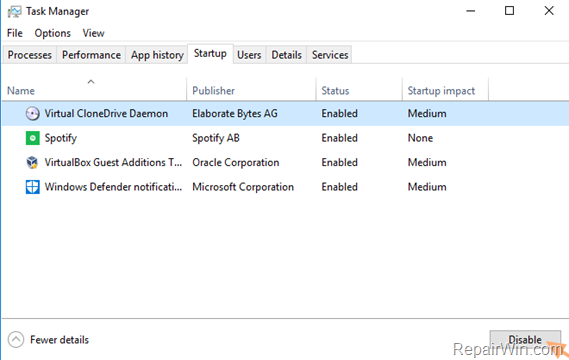Click Medium impact for Virtual CloneDrive Daemon
569x360 pixels.
427,114
